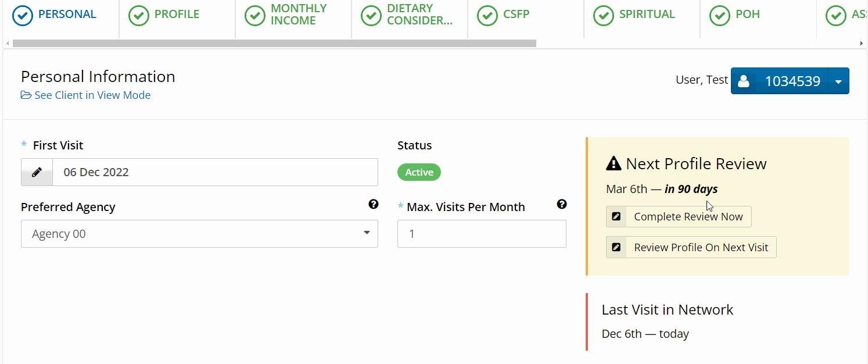Image resolution: width=868 pixels, height=364 pixels.
Task: Click the warning triangle in Next Profile Review
Action: pyautogui.click(x=614, y=163)
